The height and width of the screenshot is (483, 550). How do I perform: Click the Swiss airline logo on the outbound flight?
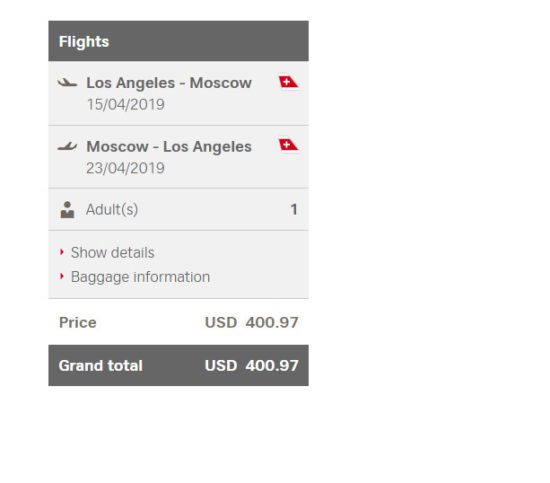[288, 82]
